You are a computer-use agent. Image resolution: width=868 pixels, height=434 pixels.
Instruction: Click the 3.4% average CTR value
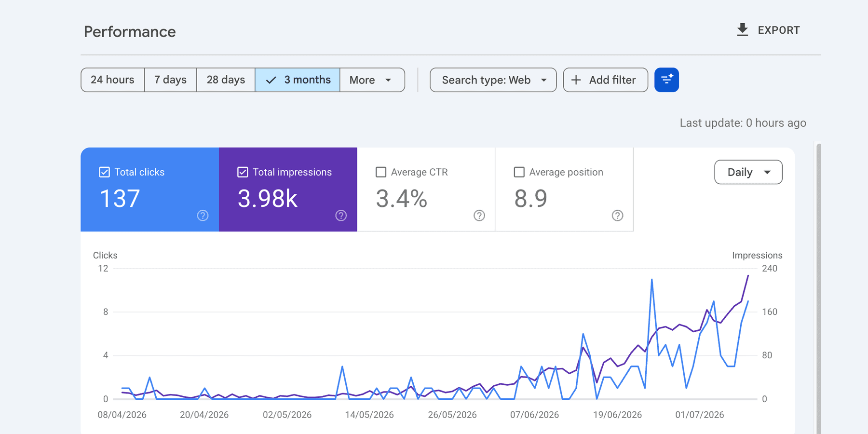[401, 199]
